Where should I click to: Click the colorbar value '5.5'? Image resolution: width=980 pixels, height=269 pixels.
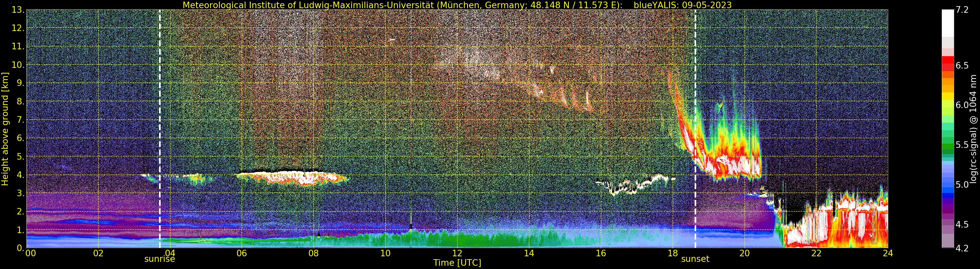pyautogui.click(x=962, y=145)
